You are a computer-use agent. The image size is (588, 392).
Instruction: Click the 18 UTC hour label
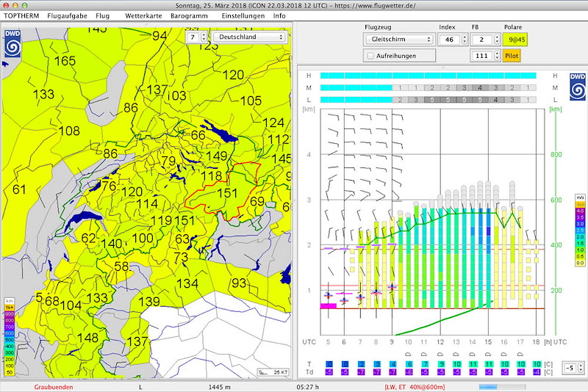point(536,342)
